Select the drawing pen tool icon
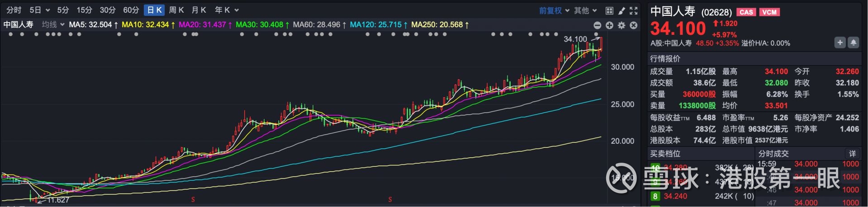The image size is (868, 207). (x=621, y=10)
